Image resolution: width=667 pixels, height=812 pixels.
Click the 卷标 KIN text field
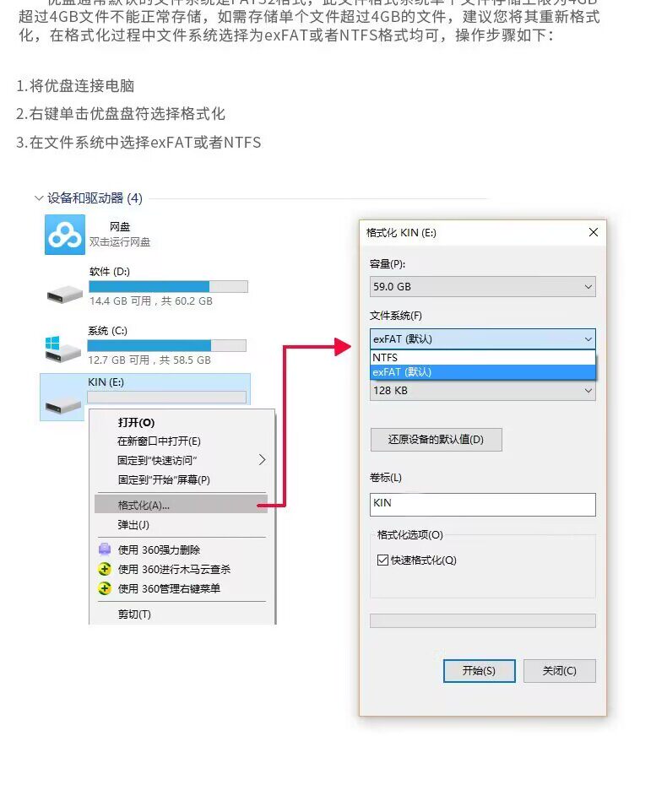point(483,504)
